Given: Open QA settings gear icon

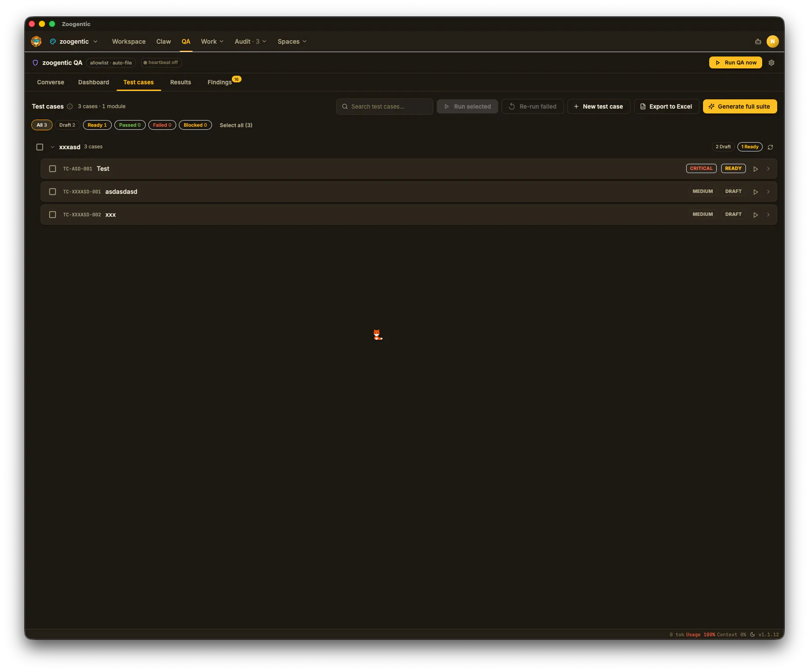Looking at the screenshot, I should pos(771,63).
